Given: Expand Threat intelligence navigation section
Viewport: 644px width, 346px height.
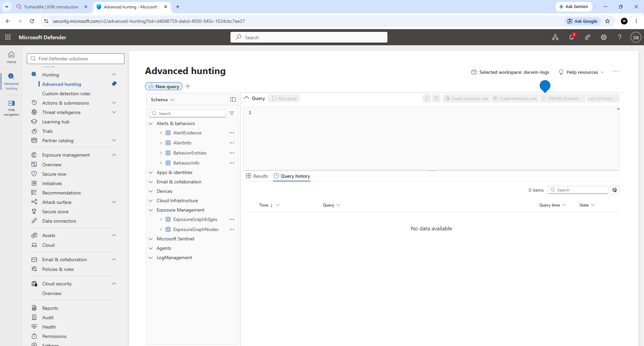Looking at the screenshot, I should pyautogui.click(x=114, y=112).
